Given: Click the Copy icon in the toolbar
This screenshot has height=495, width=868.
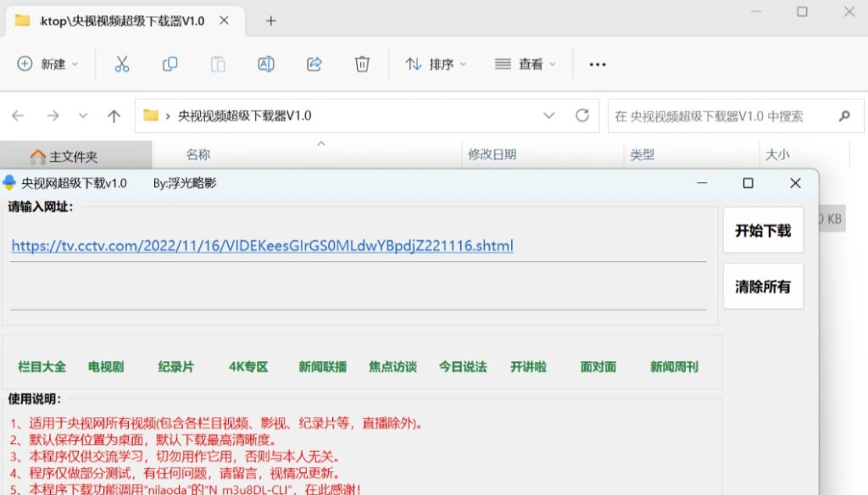Looking at the screenshot, I should click(169, 64).
